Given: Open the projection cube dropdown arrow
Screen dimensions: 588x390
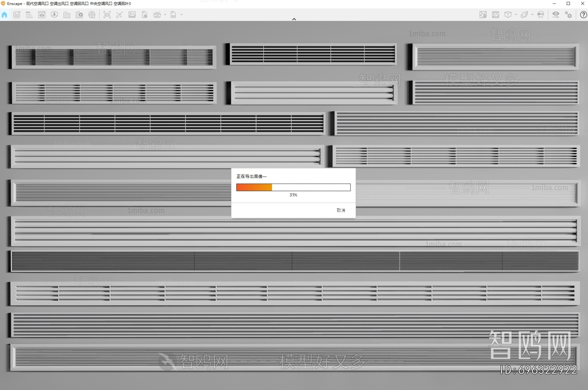Looking at the screenshot, I should point(516,15).
